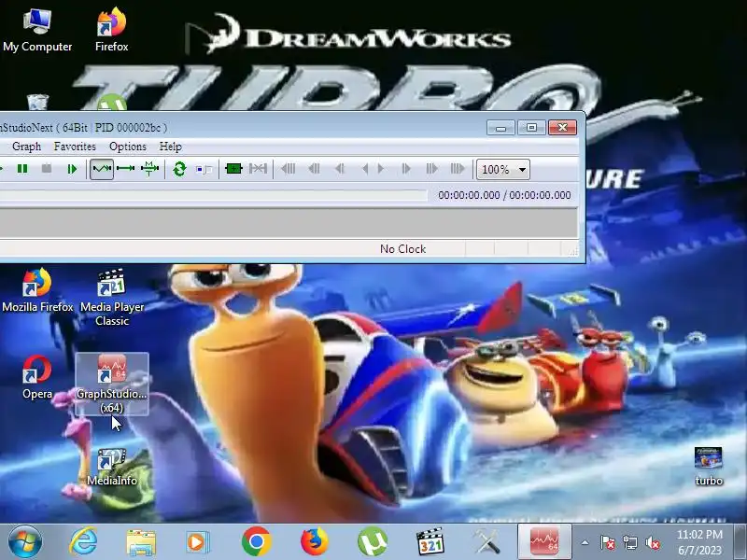Open the network tray icon

tap(630, 542)
